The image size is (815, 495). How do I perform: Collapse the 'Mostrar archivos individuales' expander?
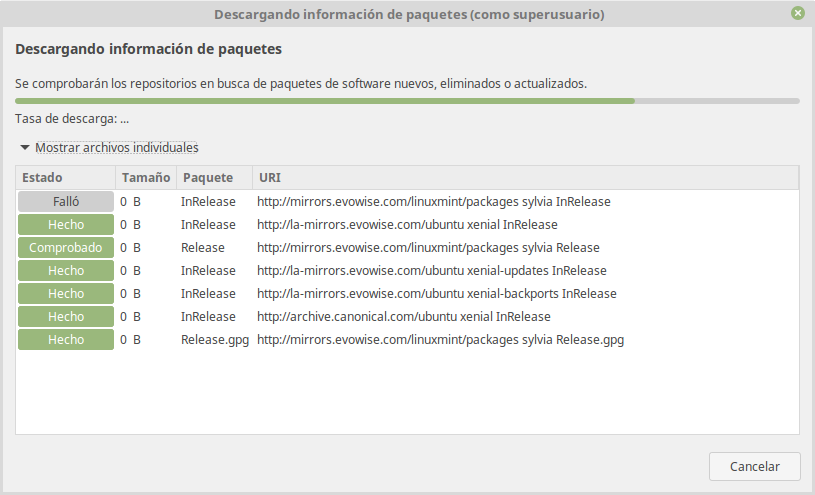coord(109,148)
